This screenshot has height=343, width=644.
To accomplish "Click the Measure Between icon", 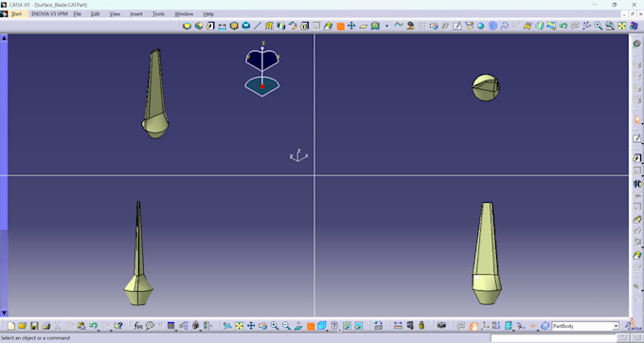I will click(x=398, y=326).
